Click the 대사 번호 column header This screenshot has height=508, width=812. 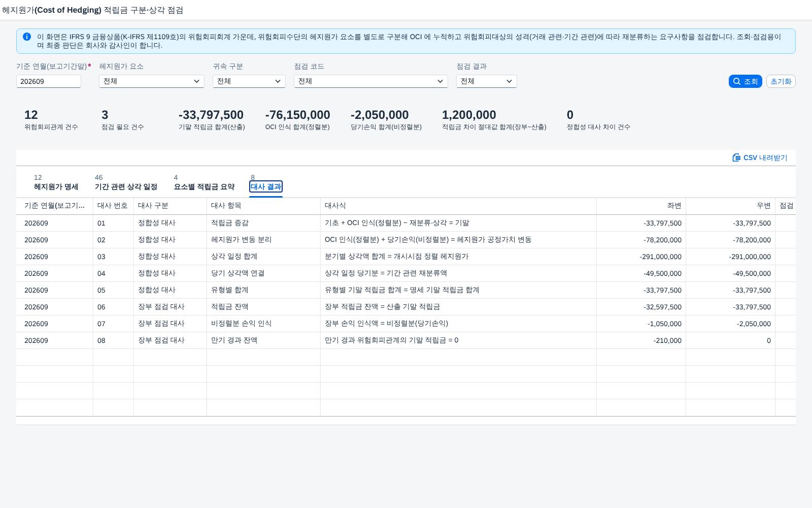(x=113, y=206)
